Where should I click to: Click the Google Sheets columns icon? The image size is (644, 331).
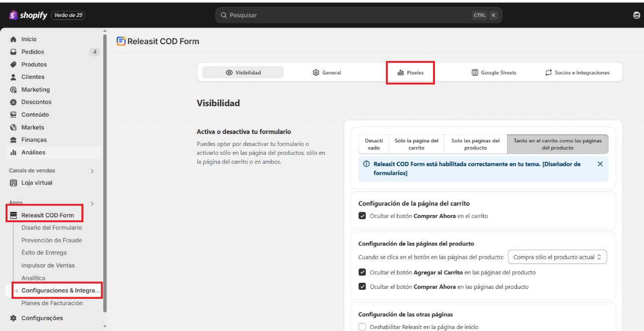(475, 72)
